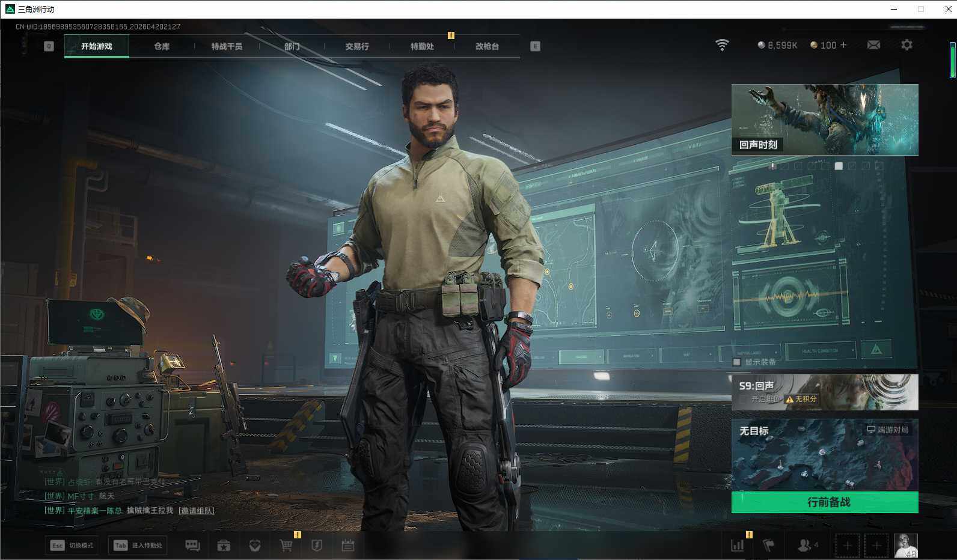Click the Esc 切换模式 button
Image resolution: width=957 pixels, height=560 pixels.
click(x=72, y=546)
